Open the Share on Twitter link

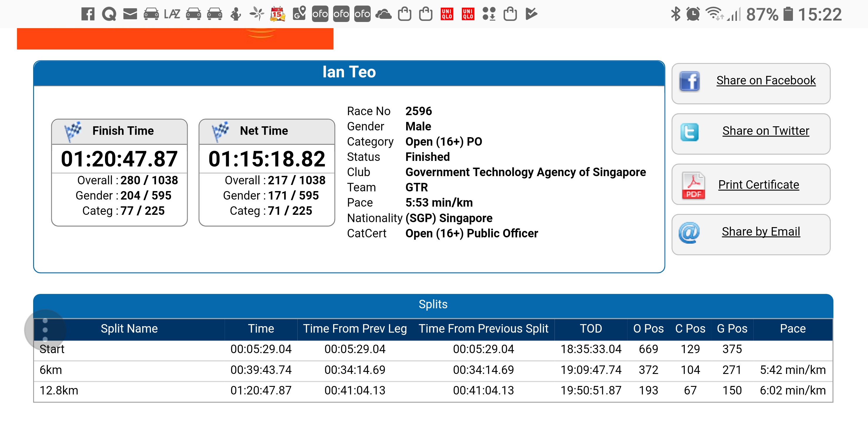(x=765, y=131)
